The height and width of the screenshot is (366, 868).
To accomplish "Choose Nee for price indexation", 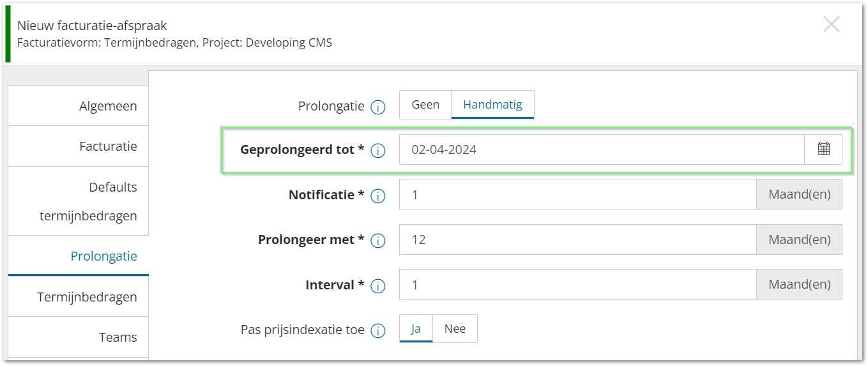I will 455,329.
